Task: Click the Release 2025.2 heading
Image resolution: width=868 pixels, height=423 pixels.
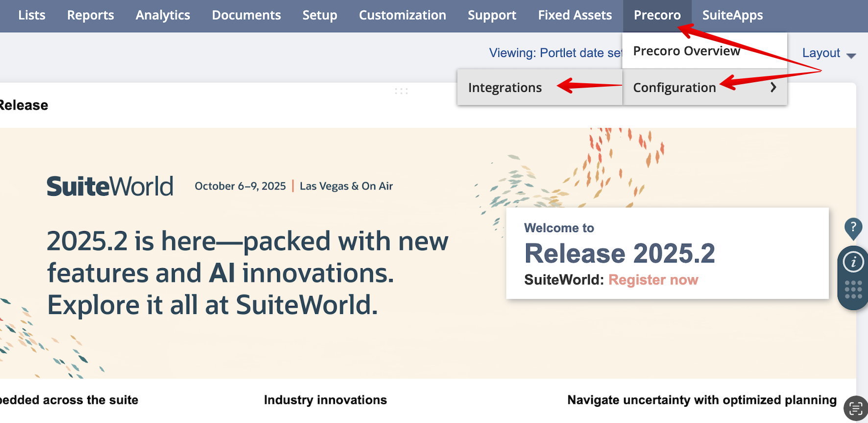Action: [x=620, y=253]
